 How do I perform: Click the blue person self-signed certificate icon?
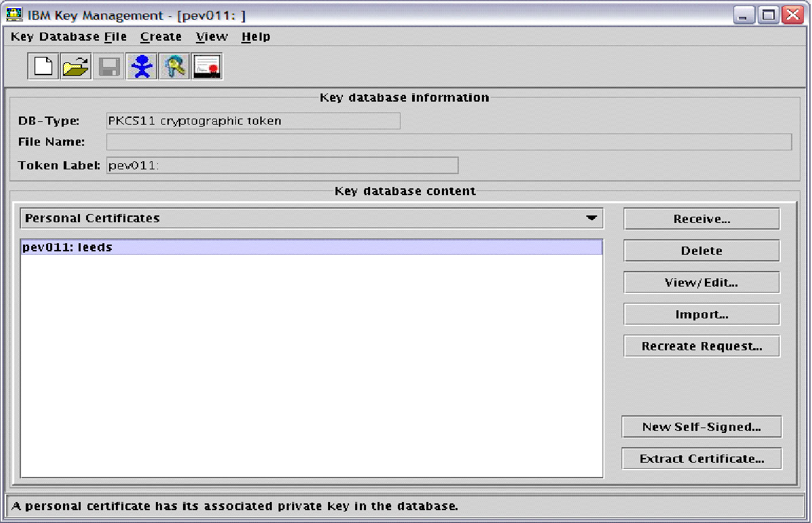[142, 67]
